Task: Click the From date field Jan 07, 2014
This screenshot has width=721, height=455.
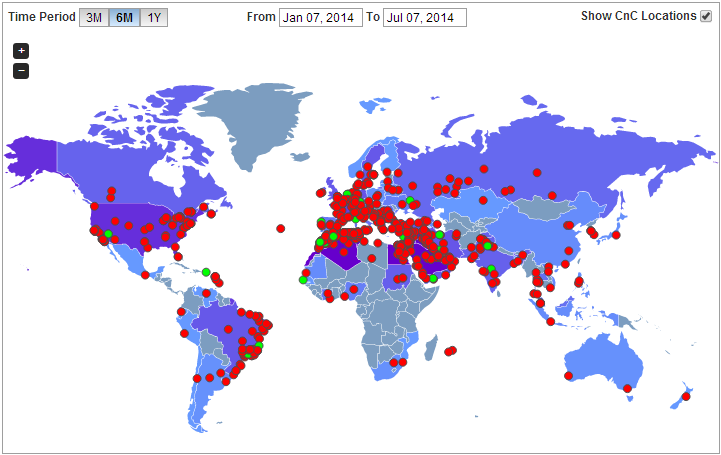Action: click(x=320, y=17)
